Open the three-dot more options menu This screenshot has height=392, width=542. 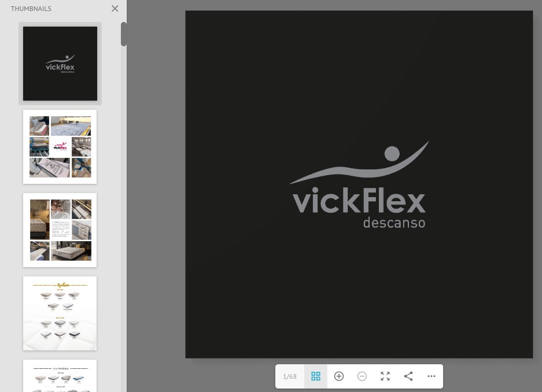(432, 376)
